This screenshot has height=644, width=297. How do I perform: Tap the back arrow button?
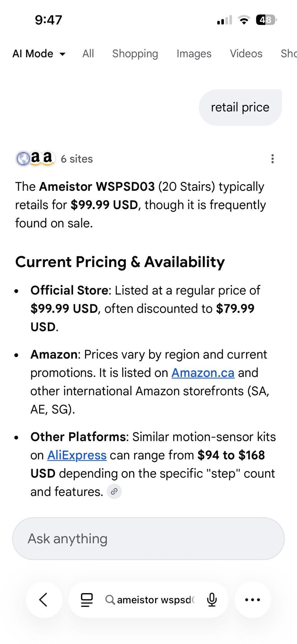coord(44,599)
